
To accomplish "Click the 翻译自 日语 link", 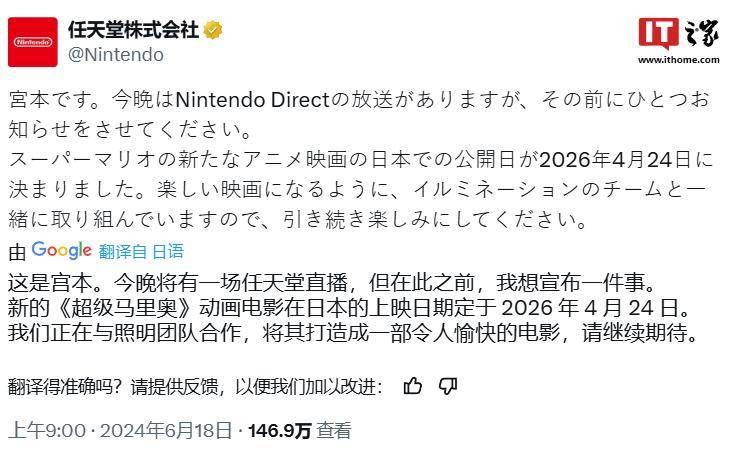I will 141,252.
